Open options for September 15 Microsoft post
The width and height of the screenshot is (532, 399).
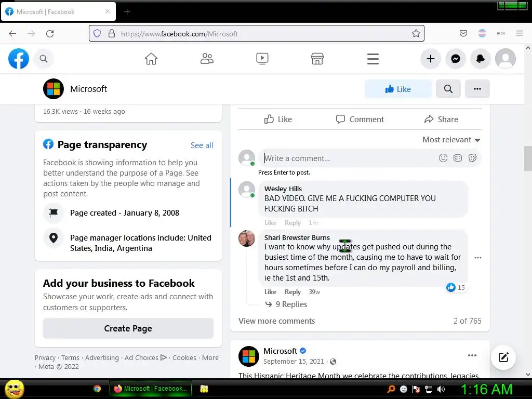[x=472, y=355]
